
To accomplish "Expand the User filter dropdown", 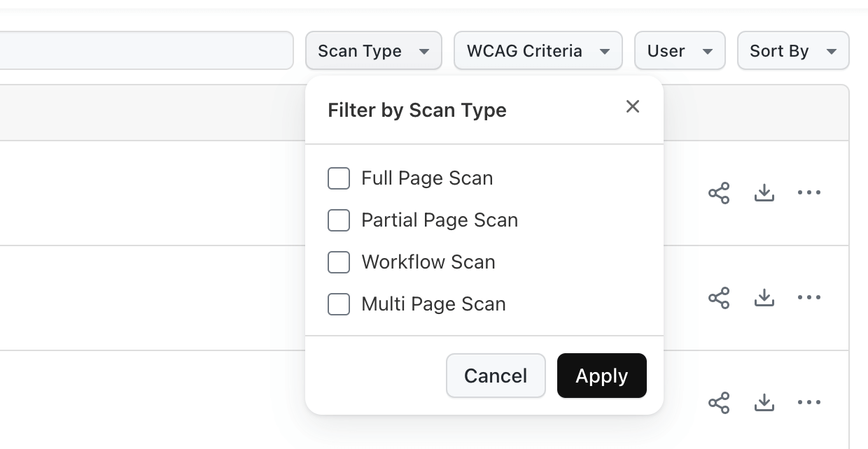I will pyautogui.click(x=679, y=51).
